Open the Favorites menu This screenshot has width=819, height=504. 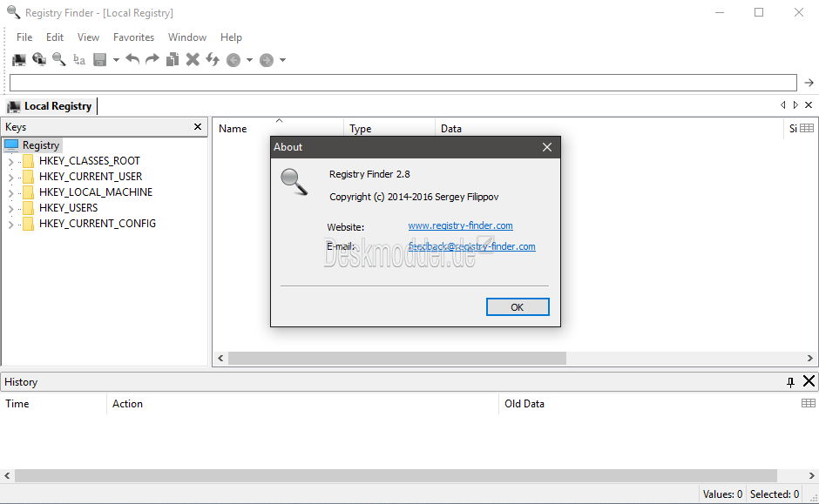(x=133, y=37)
